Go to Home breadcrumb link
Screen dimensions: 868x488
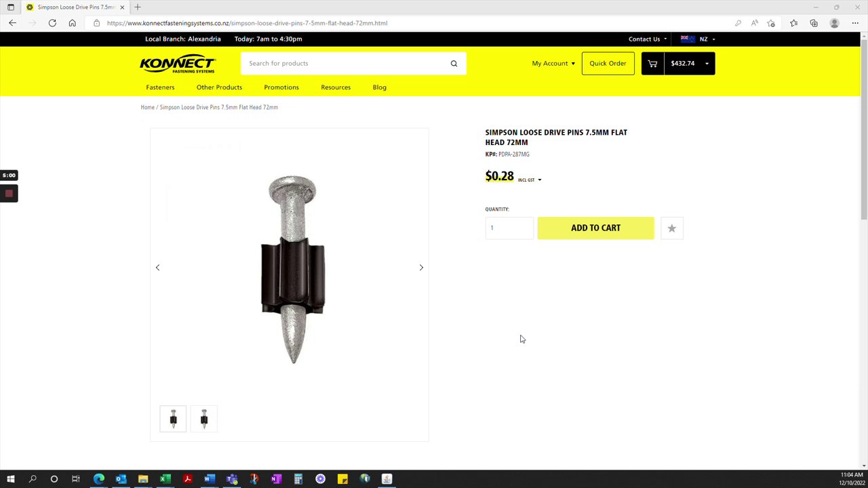click(147, 108)
